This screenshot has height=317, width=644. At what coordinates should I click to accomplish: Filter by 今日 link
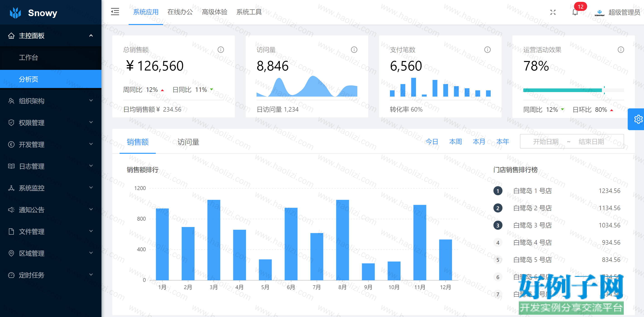(x=432, y=142)
